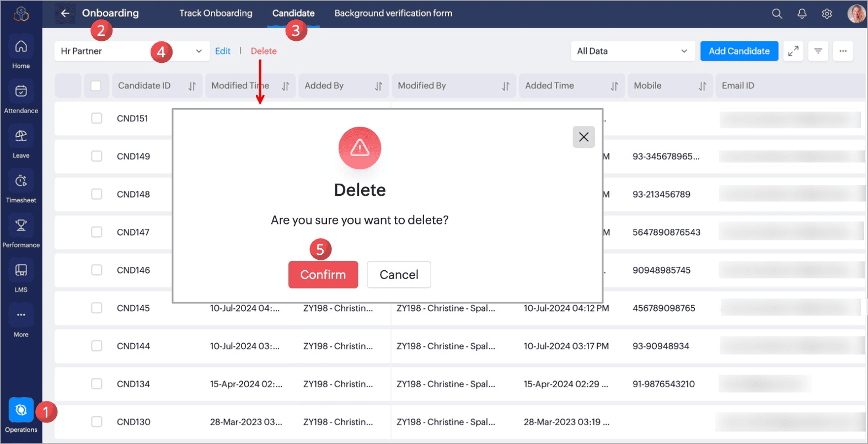868x444 pixels.
Task: Open Background verification form tab
Action: pyautogui.click(x=393, y=13)
